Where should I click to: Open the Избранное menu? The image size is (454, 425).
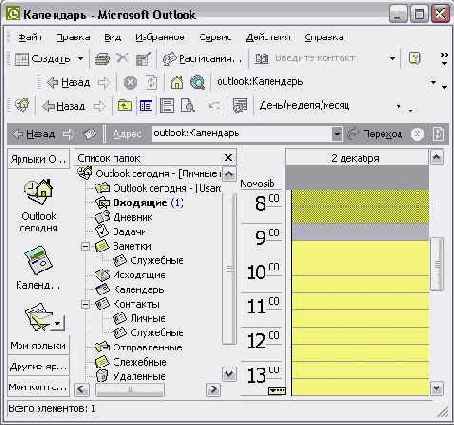pyautogui.click(x=160, y=37)
